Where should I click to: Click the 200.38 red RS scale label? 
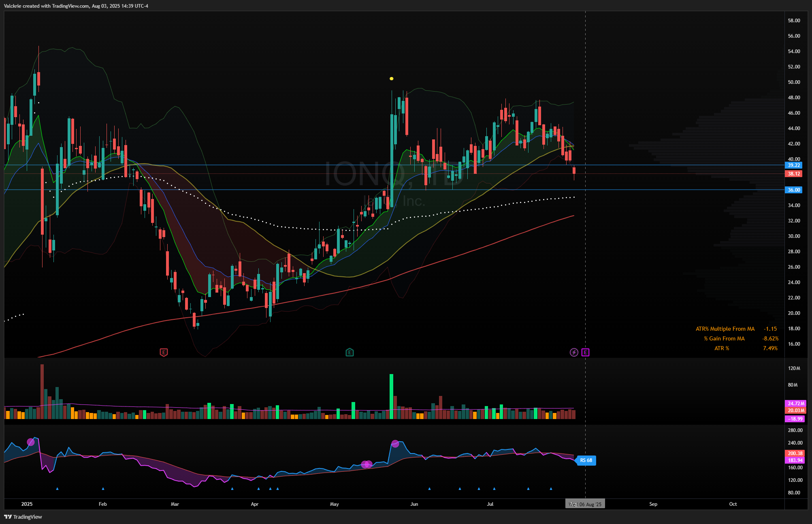[795, 453]
